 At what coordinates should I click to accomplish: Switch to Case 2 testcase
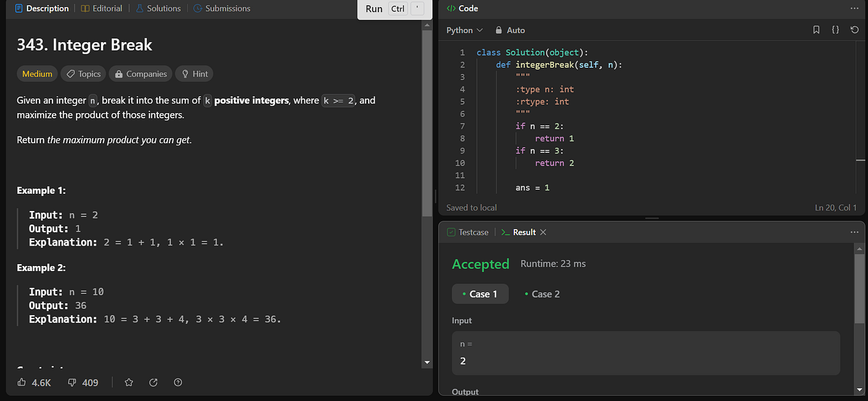click(541, 294)
